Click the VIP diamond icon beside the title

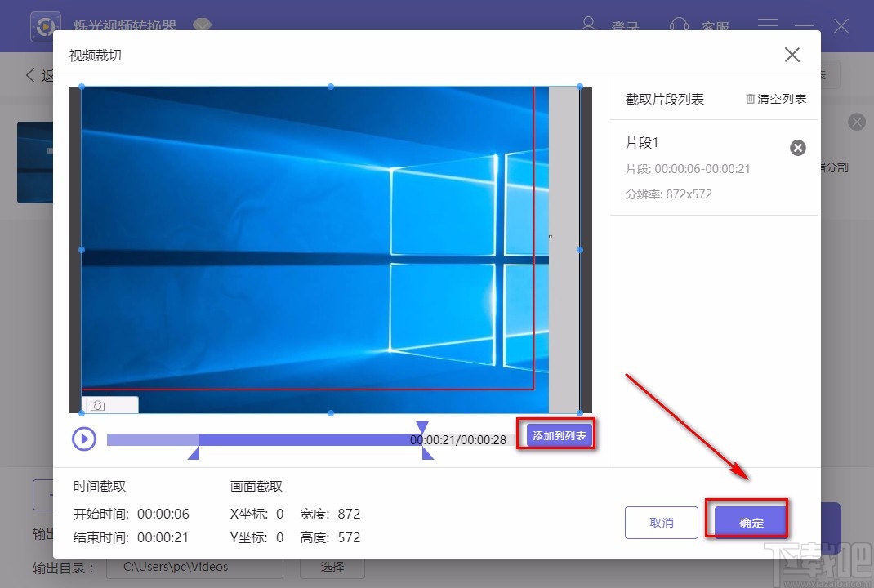[202, 25]
